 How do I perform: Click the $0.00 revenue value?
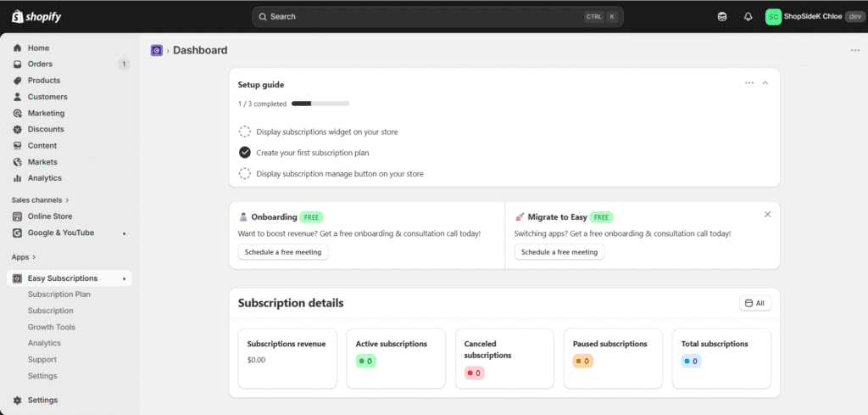point(256,360)
